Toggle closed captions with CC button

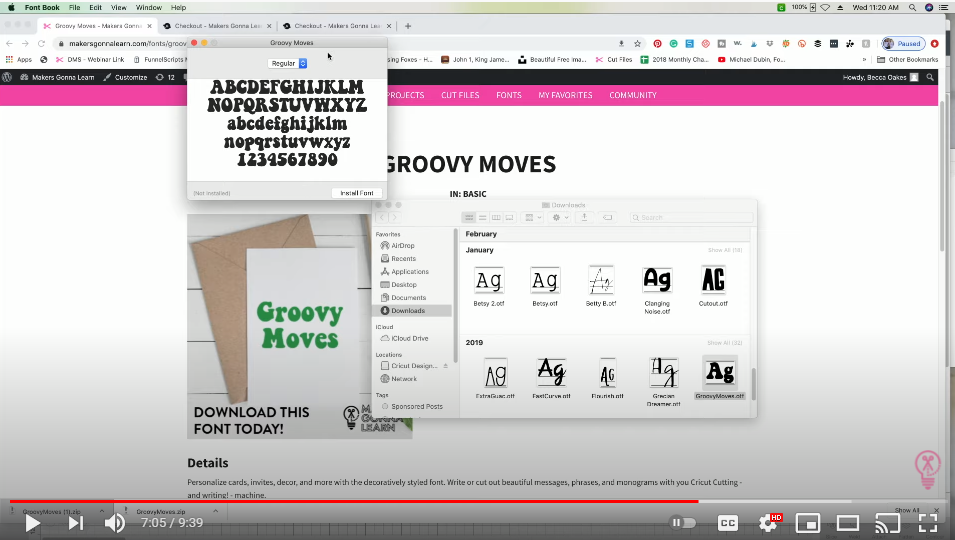(728, 523)
